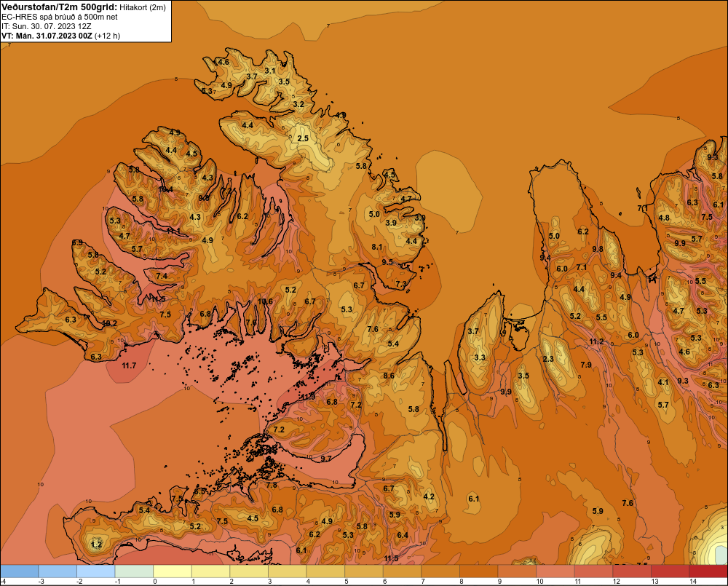The height and width of the screenshot is (586, 728).
Task: Click the pale green legend swatch between -1 and 0
Action: [x=134, y=571]
